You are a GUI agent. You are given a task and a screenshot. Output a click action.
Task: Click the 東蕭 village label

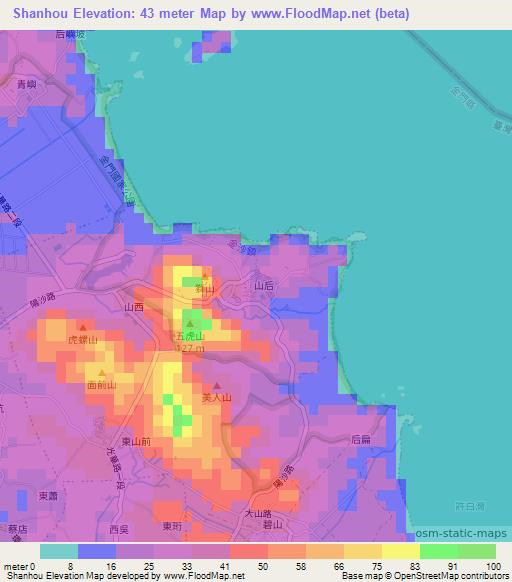pos(48,496)
